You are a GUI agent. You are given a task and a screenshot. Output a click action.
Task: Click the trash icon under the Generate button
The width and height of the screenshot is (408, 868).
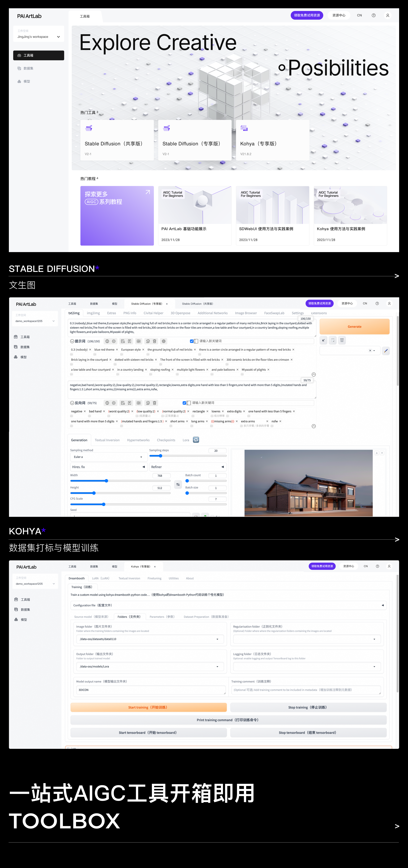coord(342,340)
